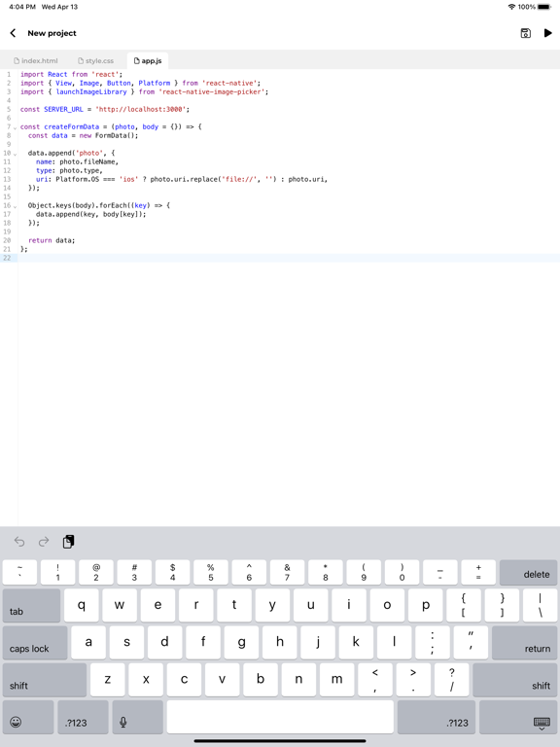Screen dimensions: 560x747
Task: Go back from New project
Action: click(13, 33)
